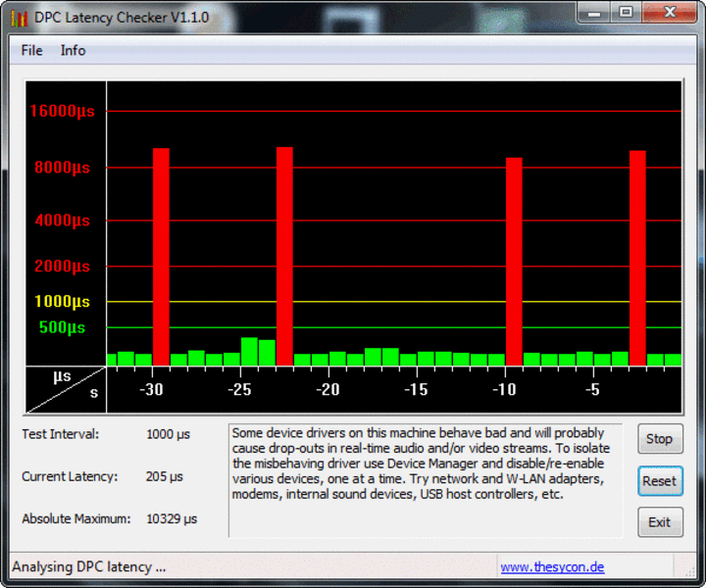Click the window title DPC Latency Checker V1.1.0
Image resolution: width=706 pixels, height=588 pixels.
[122, 18]
